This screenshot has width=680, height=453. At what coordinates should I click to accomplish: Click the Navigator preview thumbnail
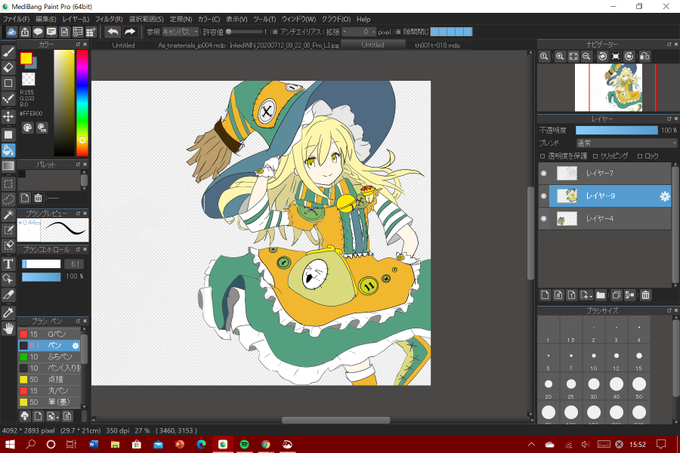click(608, 88)
